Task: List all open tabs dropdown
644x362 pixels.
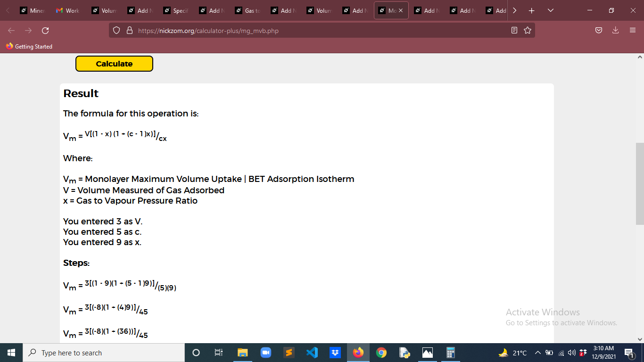Action: (551, 10)
